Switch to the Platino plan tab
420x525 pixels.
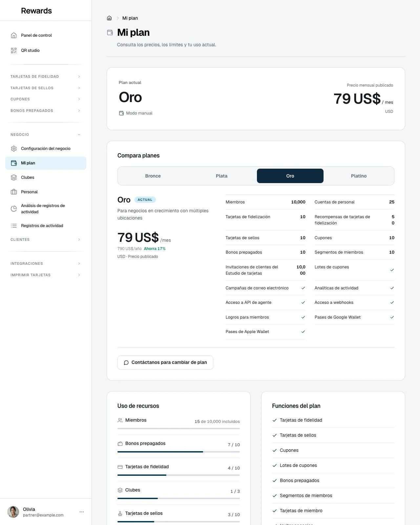[359, 176]
